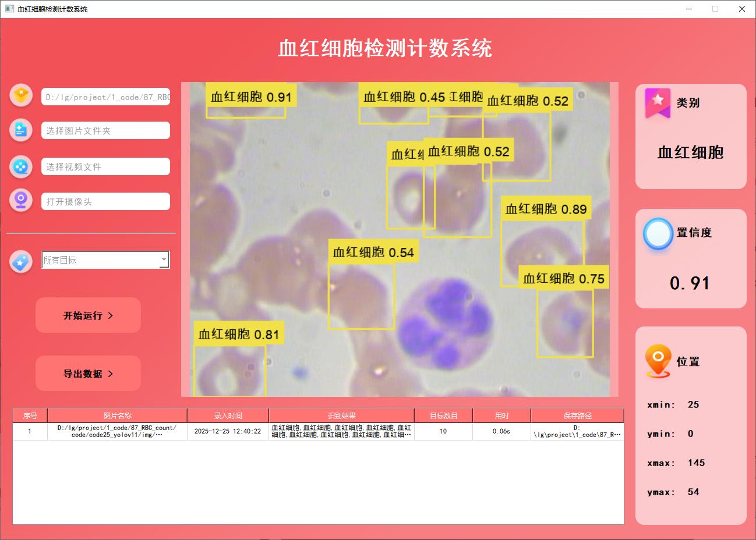This screenshot has height=540, width=756.
Task: Select the target count cell 10
Action: 443,431
